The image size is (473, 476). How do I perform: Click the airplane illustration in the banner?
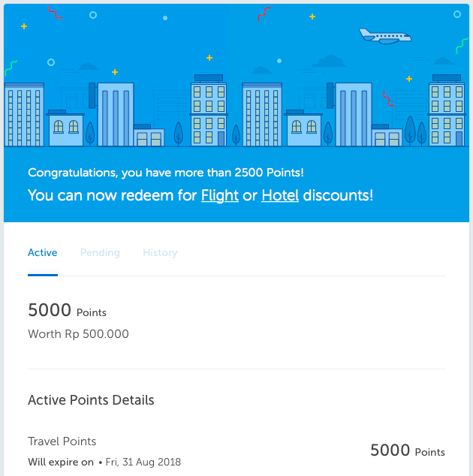tap(384, 36)
